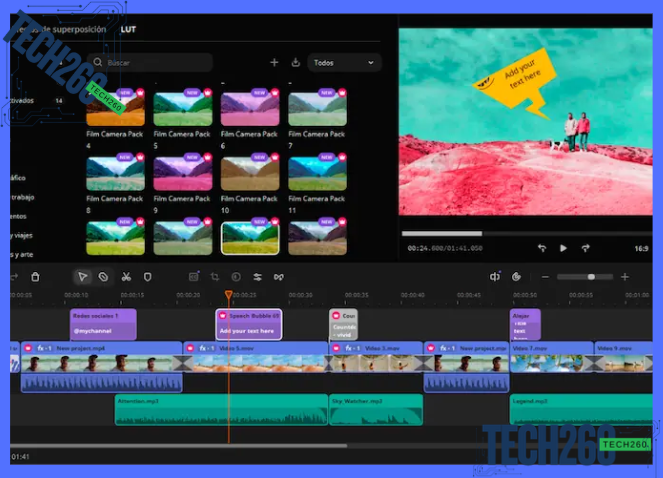The width and height of the screenshot is (663, 478).
Task: Select the 'Redes sociales 1' title clip
Action: point(103,324)
